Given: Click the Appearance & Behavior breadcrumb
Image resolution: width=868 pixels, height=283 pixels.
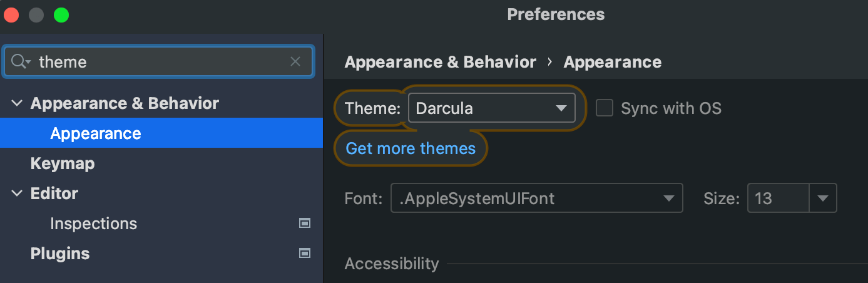Looking at the screenshot, I should [440, 62].
